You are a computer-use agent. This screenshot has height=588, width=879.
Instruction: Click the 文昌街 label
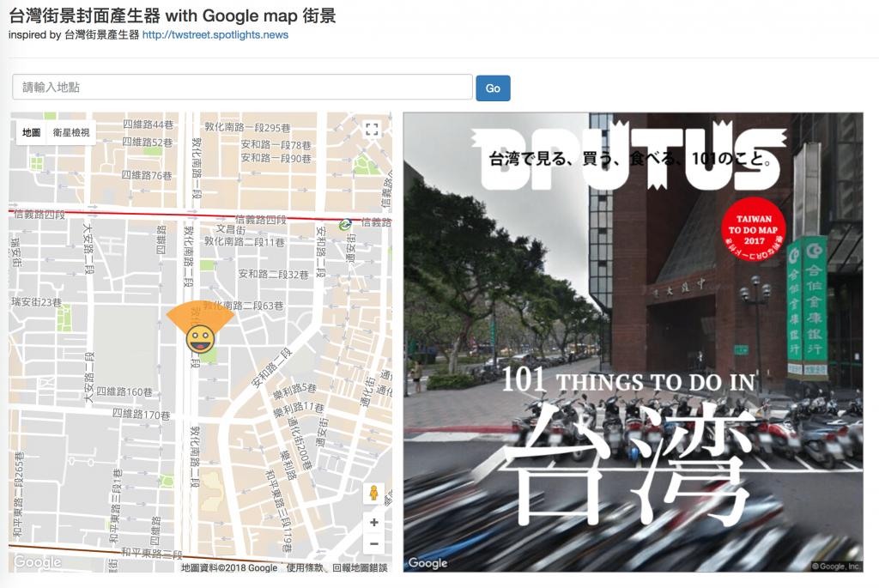231,229
